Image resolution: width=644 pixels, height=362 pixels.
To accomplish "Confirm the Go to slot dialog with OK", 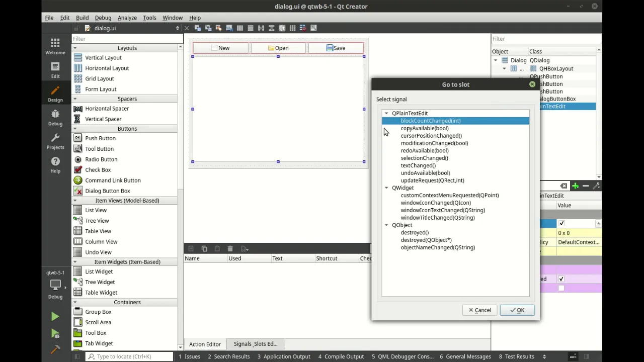I will 517,310.
